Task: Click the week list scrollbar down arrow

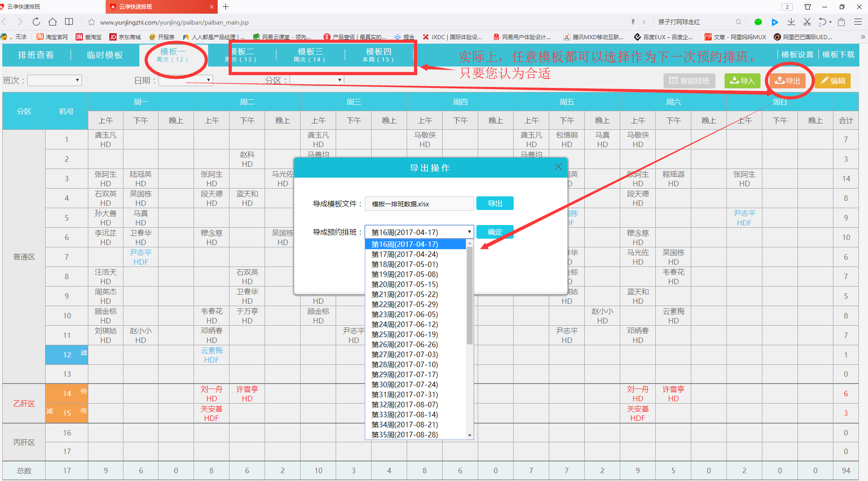Action: point(470,435)
